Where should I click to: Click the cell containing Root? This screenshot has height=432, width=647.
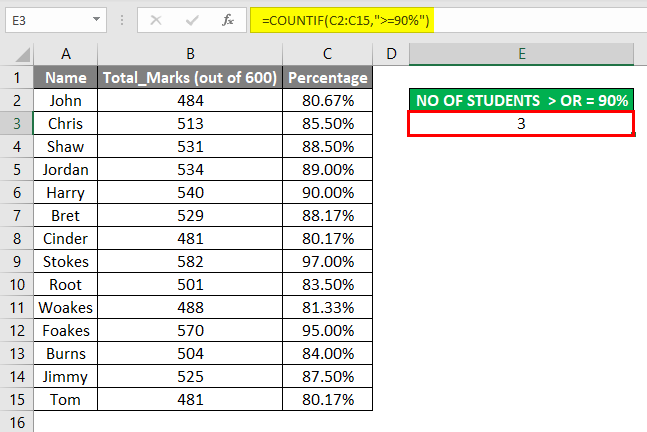pyautogui.click(x=66, y=284)
